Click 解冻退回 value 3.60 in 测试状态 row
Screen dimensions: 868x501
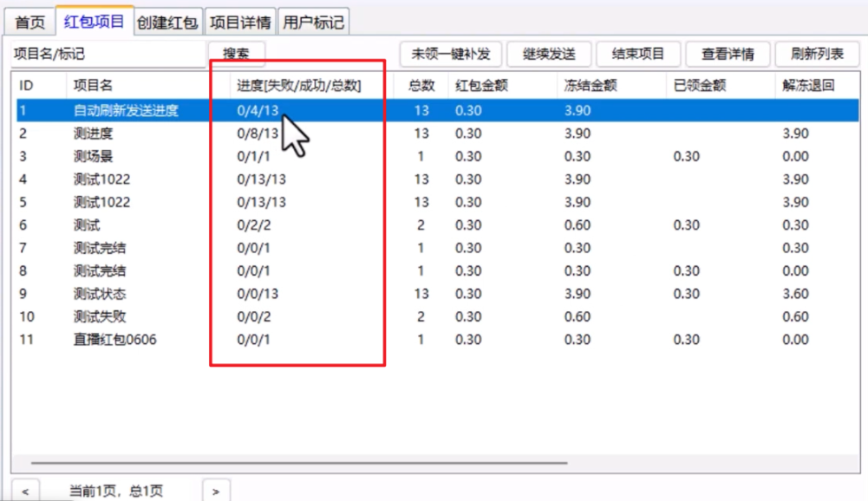(x=795, y=293)
